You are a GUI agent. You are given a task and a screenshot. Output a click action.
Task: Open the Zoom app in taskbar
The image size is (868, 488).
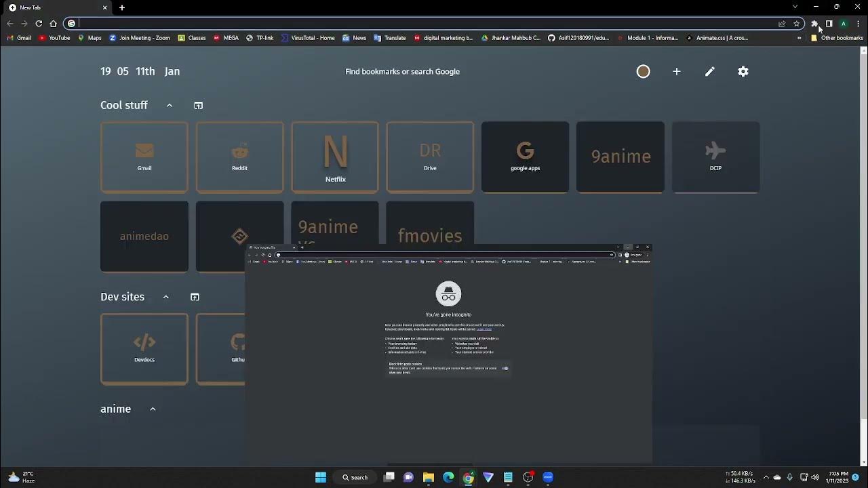(x=548, y=477)
